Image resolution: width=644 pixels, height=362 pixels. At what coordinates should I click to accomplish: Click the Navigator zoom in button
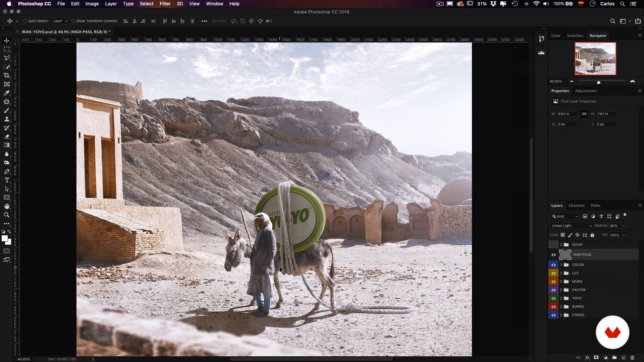[632, 81]
